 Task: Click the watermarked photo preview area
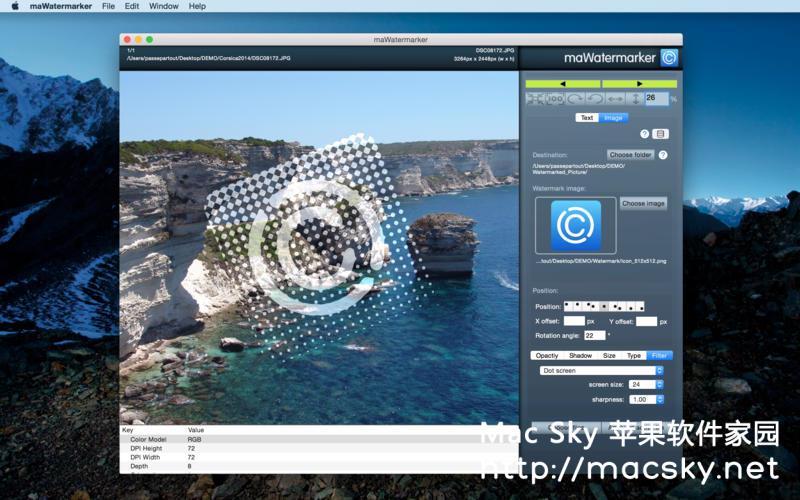tap(319, 247)
